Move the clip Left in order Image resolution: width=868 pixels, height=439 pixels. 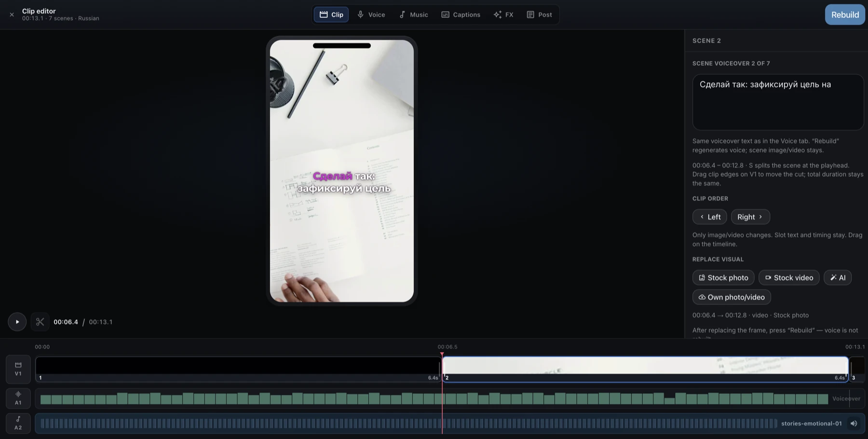point(709,217)
